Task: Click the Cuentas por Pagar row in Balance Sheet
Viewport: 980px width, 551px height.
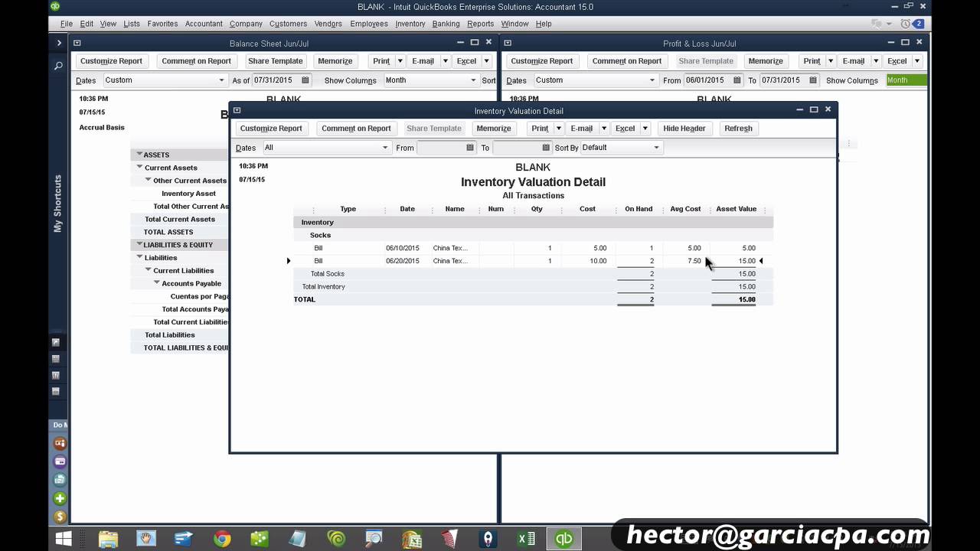Action: pos(200,296)
